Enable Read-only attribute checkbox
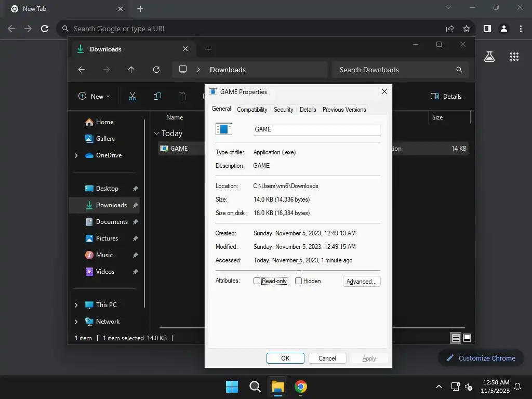 pos(257,281)
